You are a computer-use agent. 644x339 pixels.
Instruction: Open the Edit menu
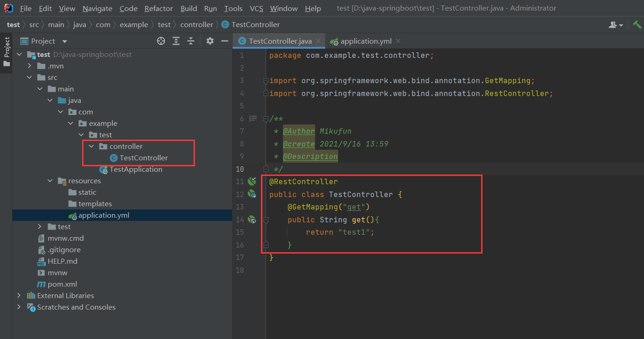(45, 8)
